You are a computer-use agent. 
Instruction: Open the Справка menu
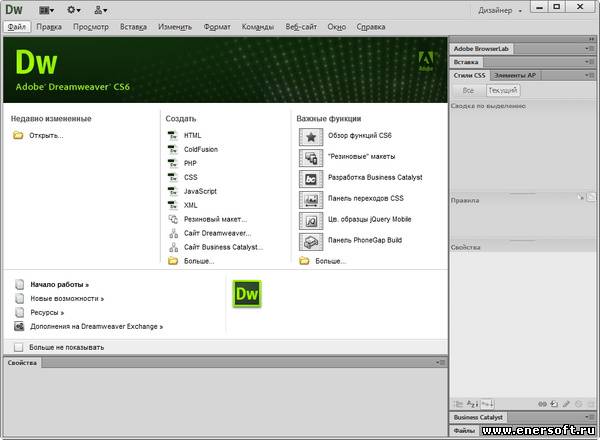(371, 27)
